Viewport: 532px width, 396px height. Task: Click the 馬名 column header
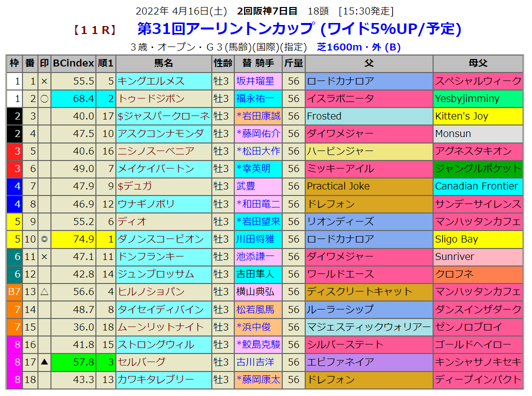pos(163,63)
